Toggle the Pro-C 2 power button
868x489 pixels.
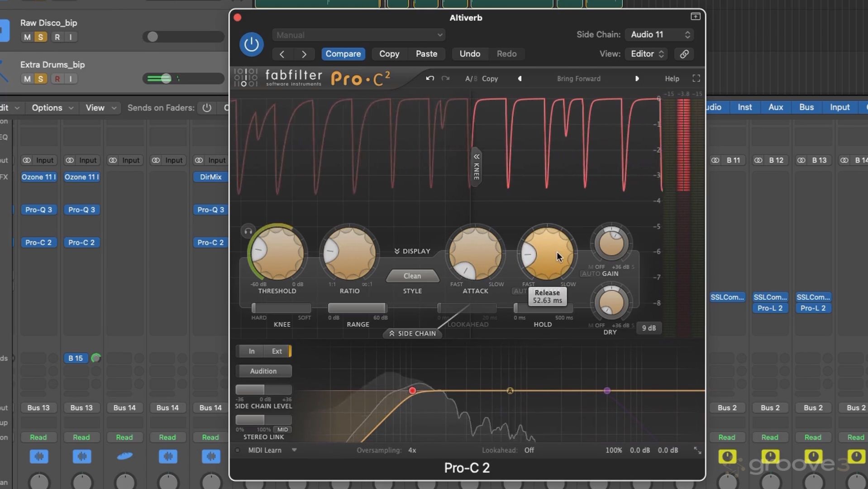click(x=251, y=44)
